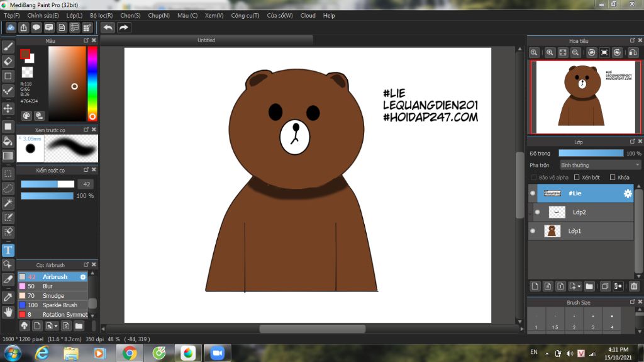Toggle visibility of Lớp2 layer

(x=537, y=212)
